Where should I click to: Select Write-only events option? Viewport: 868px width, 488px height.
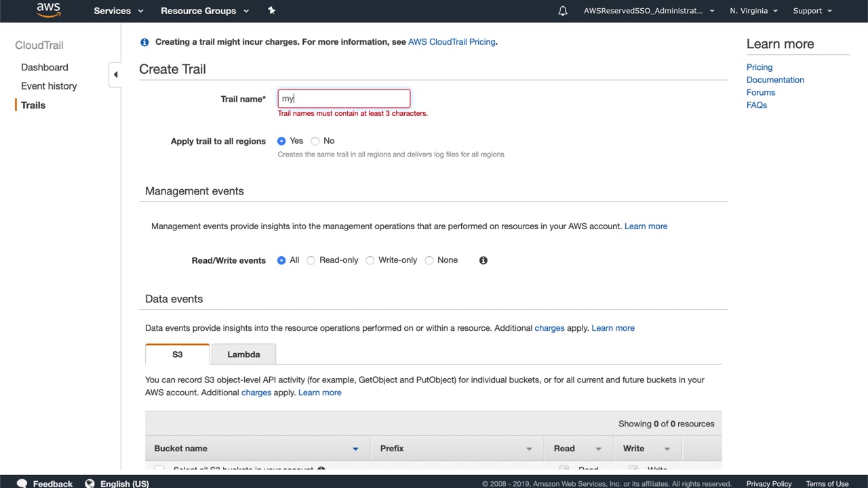pos(370,260)
